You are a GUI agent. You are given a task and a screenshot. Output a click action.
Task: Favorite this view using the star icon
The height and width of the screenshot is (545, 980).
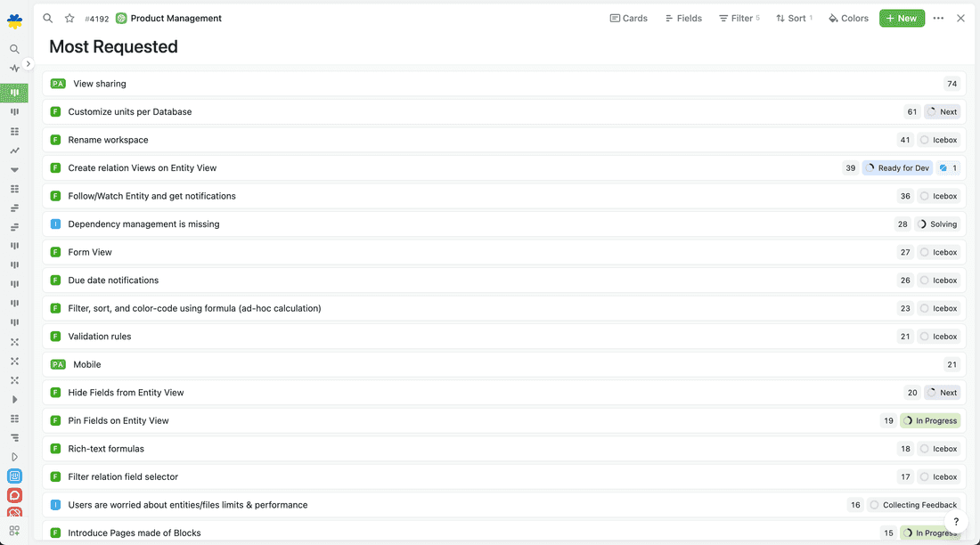(69, 18)
